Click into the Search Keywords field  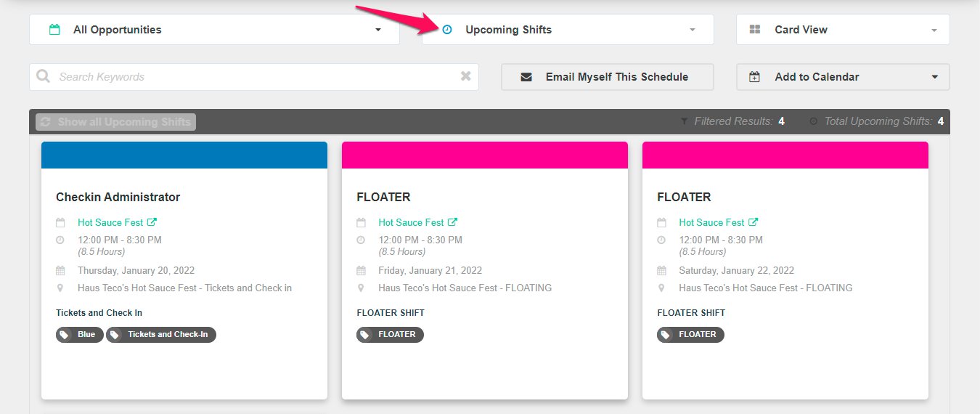[x=254, y=77]
